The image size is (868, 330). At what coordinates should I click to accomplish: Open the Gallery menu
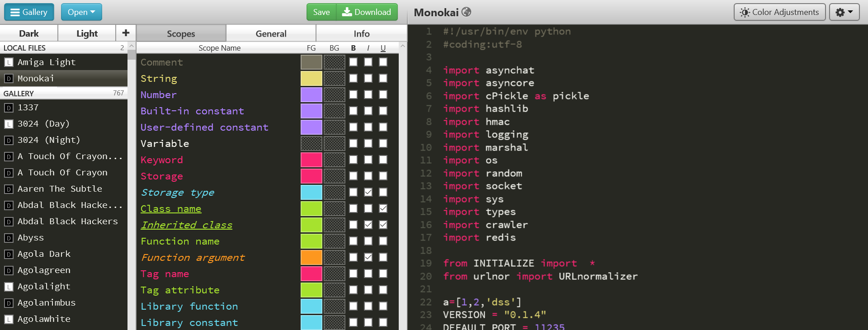point(29,12)
